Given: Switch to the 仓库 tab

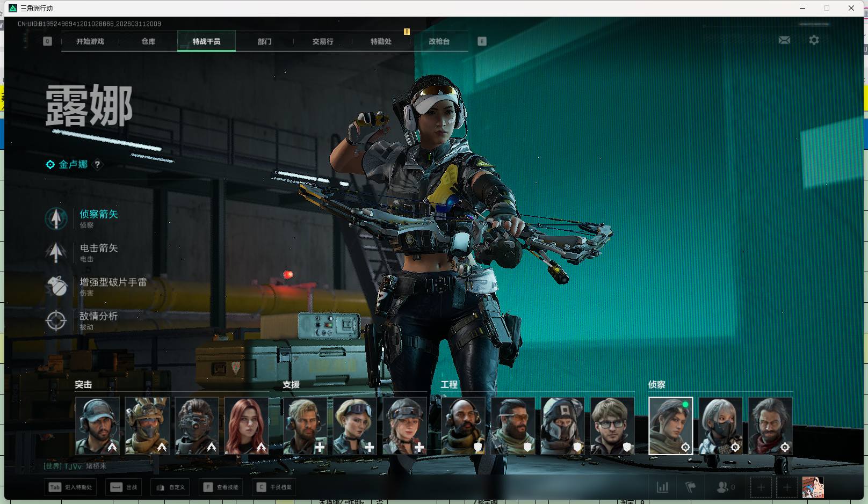Looking at the screenshot, I should [x=148, y=41].
